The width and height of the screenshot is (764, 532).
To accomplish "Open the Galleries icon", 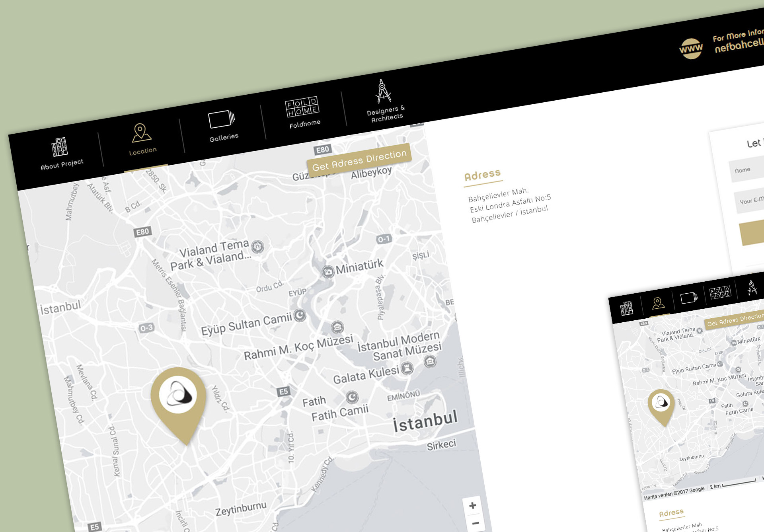I will [x=221, y=119].
